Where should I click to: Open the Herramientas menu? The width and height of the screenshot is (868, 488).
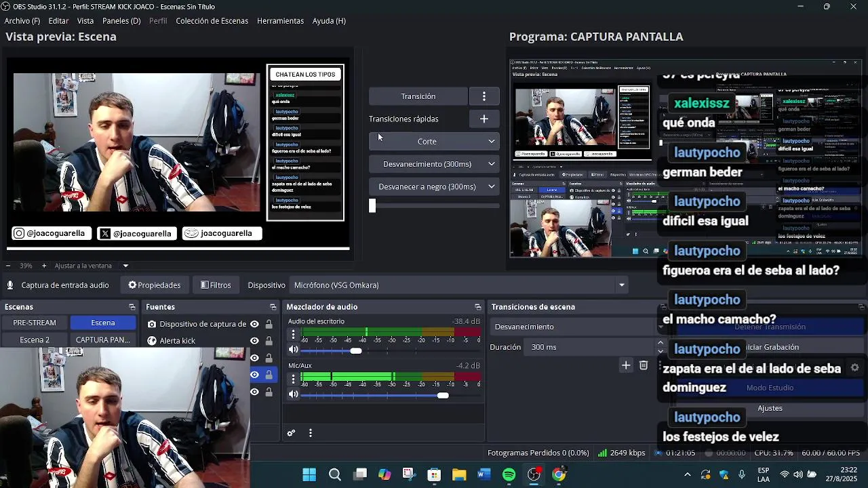[x=280, y=21]
